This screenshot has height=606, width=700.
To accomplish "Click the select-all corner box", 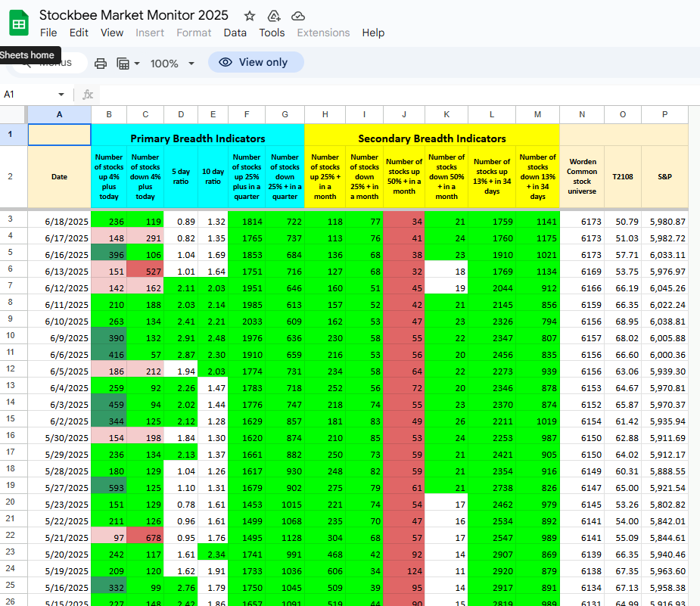I will point(13,115).
